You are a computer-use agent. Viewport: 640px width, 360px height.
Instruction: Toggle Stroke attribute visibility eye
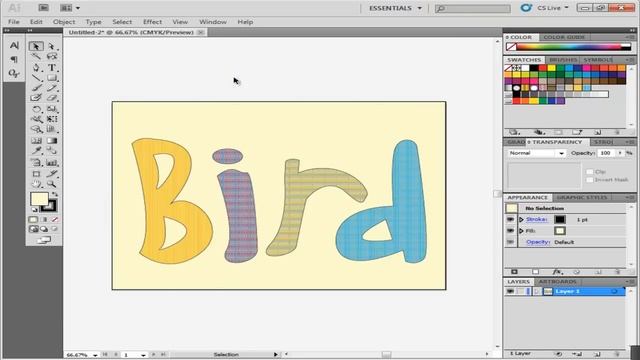coord(510,220)
